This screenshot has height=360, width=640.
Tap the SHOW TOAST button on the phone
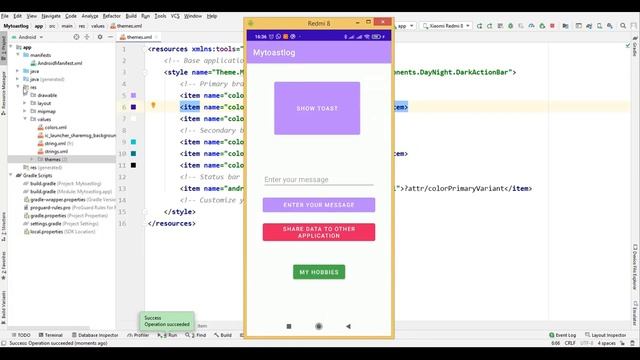(317, 108)
